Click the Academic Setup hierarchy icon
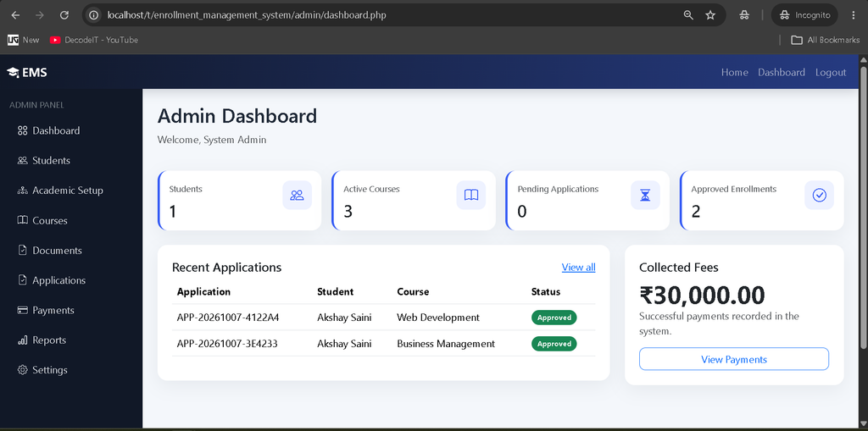Viewport: 868px width, 431px height. click(x=22, y=191)
